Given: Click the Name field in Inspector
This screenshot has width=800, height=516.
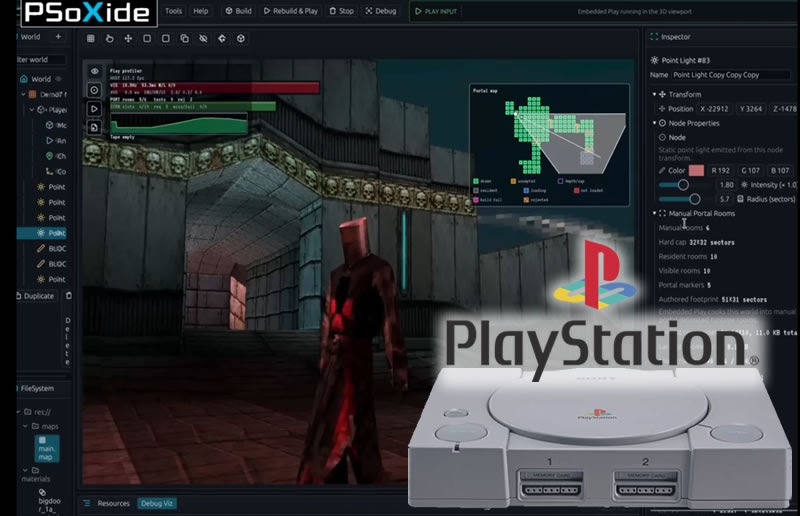Looking at the screenshot, I should [731, 75].
